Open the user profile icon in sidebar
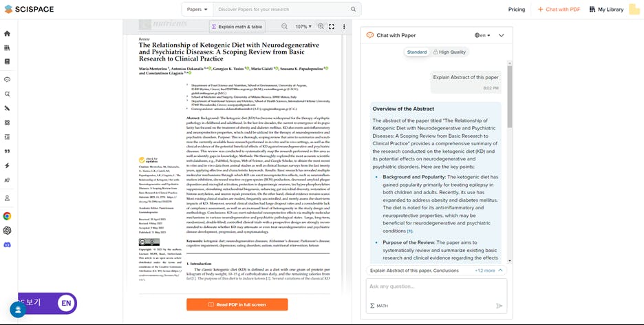 coord(7,198)
